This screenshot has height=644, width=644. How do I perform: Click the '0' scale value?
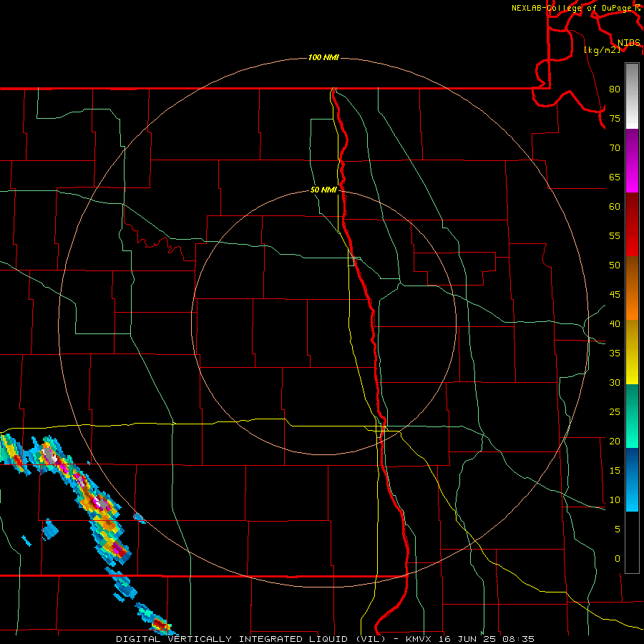coord(618,559)
